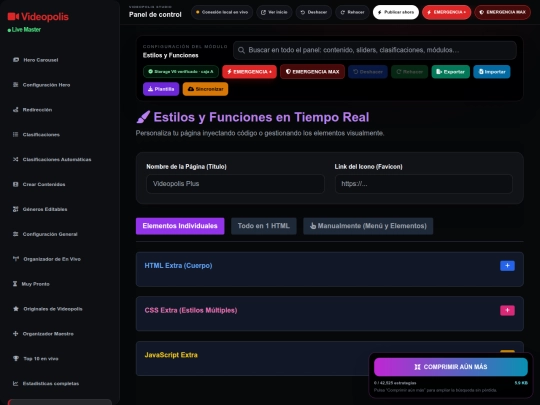Expand HTML Extra with blue plus

[507, 266]
